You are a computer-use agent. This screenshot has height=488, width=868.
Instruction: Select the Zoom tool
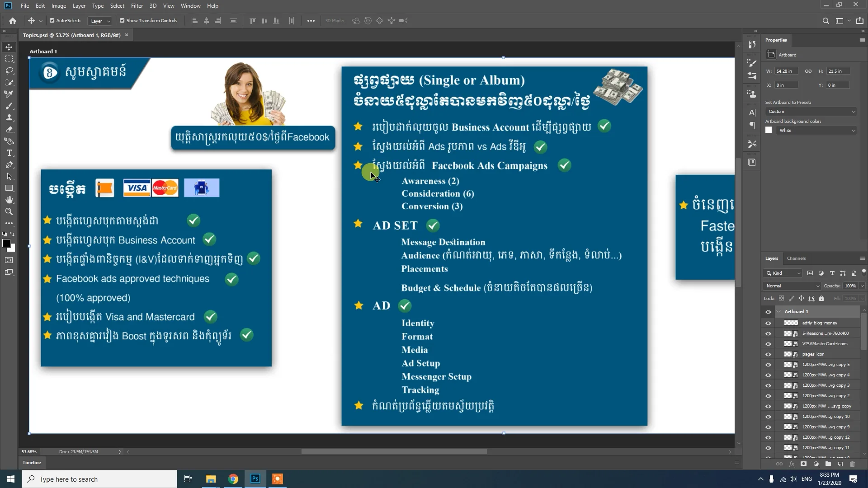coord(9,211)
